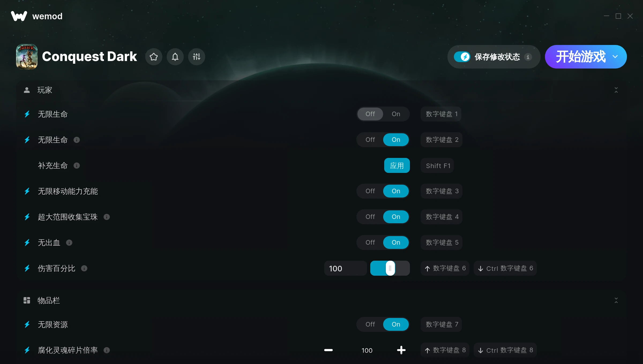The height and width of the screenshot is (364, 643).
Task: Increase 腐化灵魂碎片倍率 with plus button
Action: [x=401, y=350]
